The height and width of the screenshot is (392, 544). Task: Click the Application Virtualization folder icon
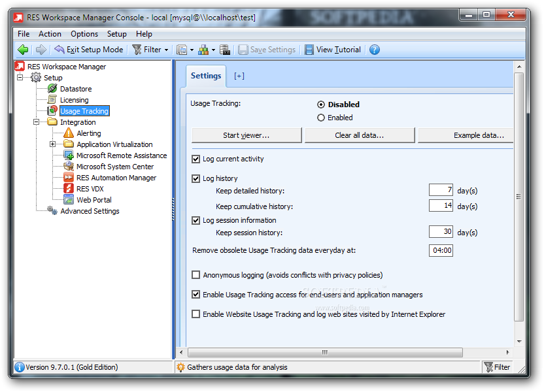(x=69, y=144)
